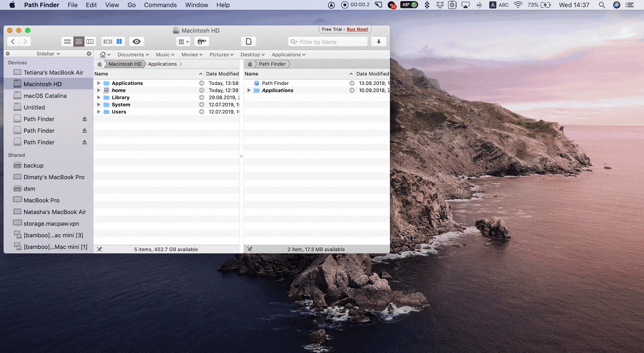Screen dimensions: 644x353
Task: Focus the Filter by Name search field
Action: (x=328, y=42)
